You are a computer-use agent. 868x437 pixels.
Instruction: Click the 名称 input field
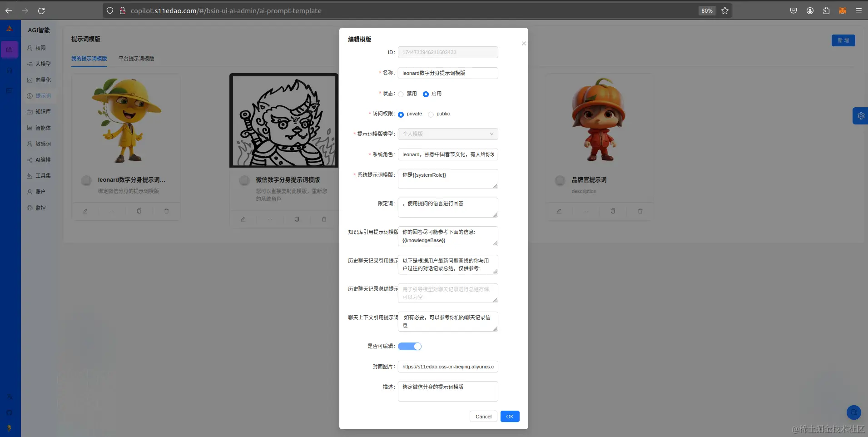tap(447, 73)
